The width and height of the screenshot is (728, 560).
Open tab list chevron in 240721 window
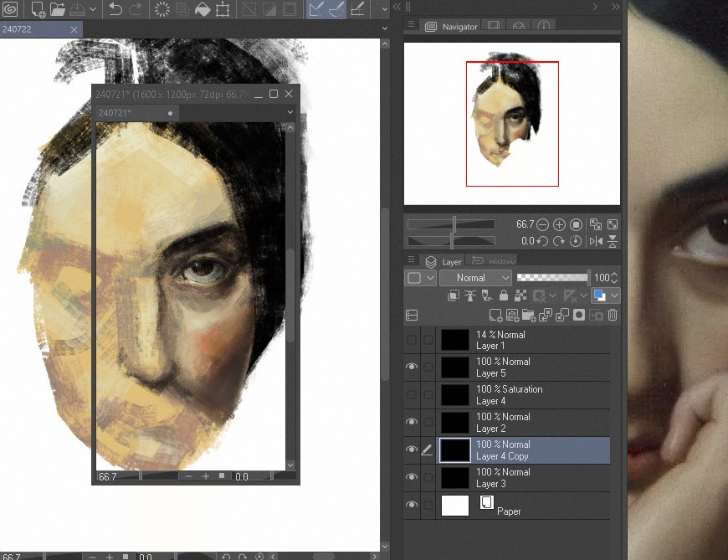coord(290,112)
